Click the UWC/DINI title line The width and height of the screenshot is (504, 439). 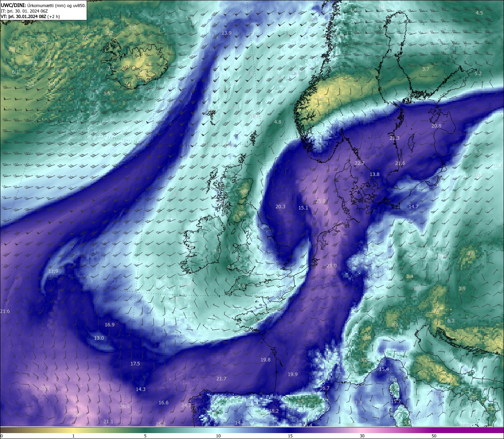[43, 5]
